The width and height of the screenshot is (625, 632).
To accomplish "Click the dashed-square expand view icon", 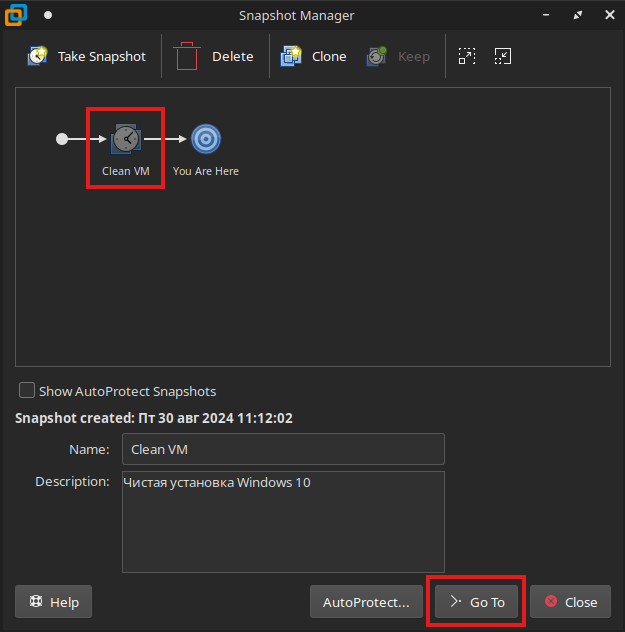I will pyautogui.click(x=467, y=56).
